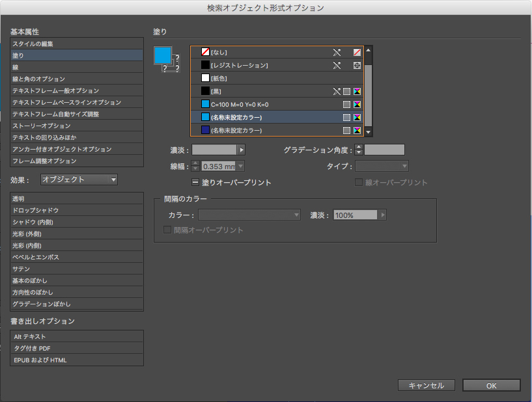Screen dimensions: 532x402
Task: Click CMYK mode icon on [黒] row
Action: click(x=357, y=92)
